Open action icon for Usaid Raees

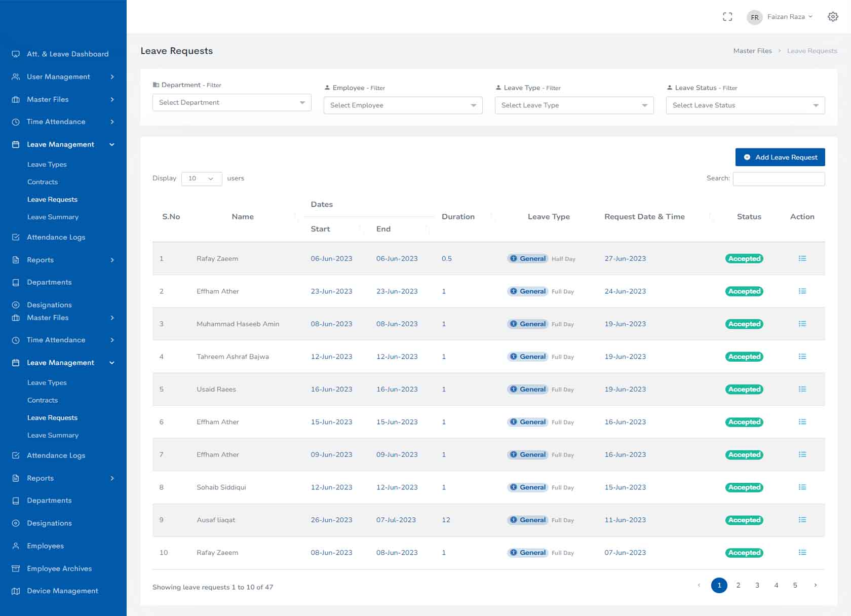click(x=802, y=389)
